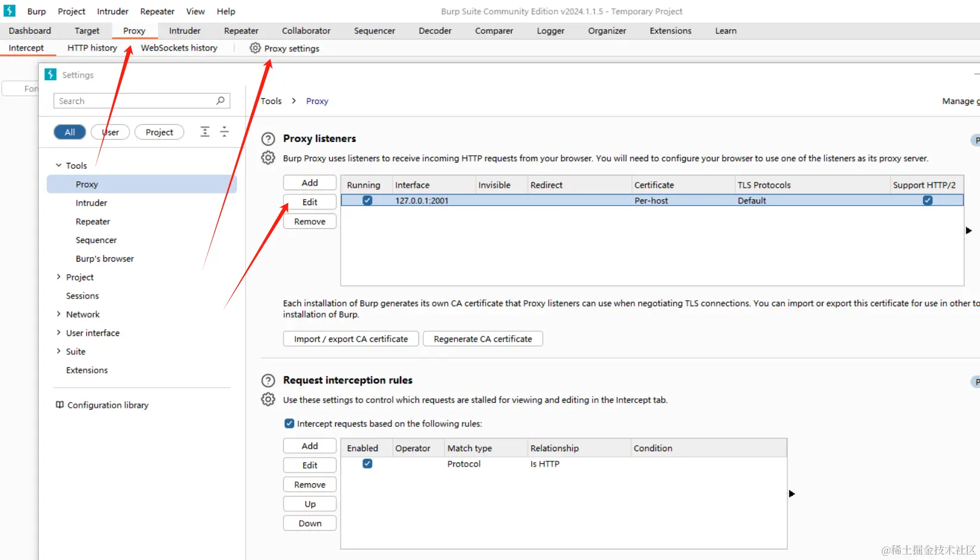Click the Burp Suite logo icon
This screenshot has height=560, width=980.
point(10,11)
